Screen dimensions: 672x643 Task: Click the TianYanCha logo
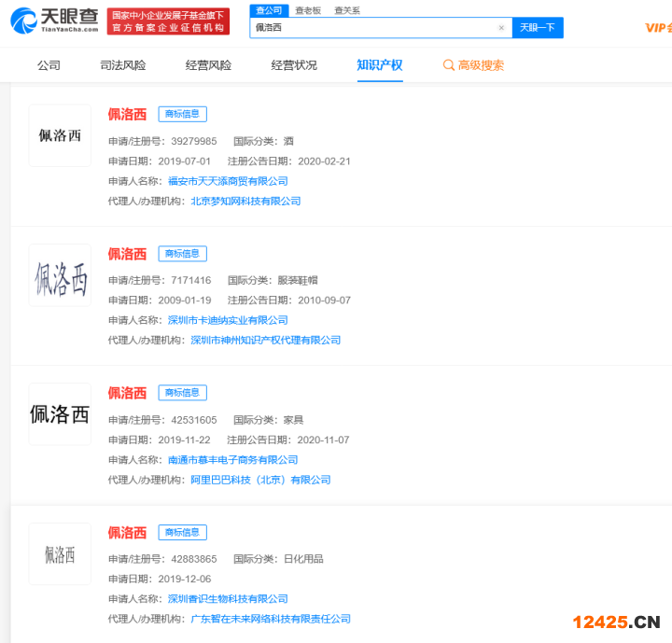tap(54, 21)
